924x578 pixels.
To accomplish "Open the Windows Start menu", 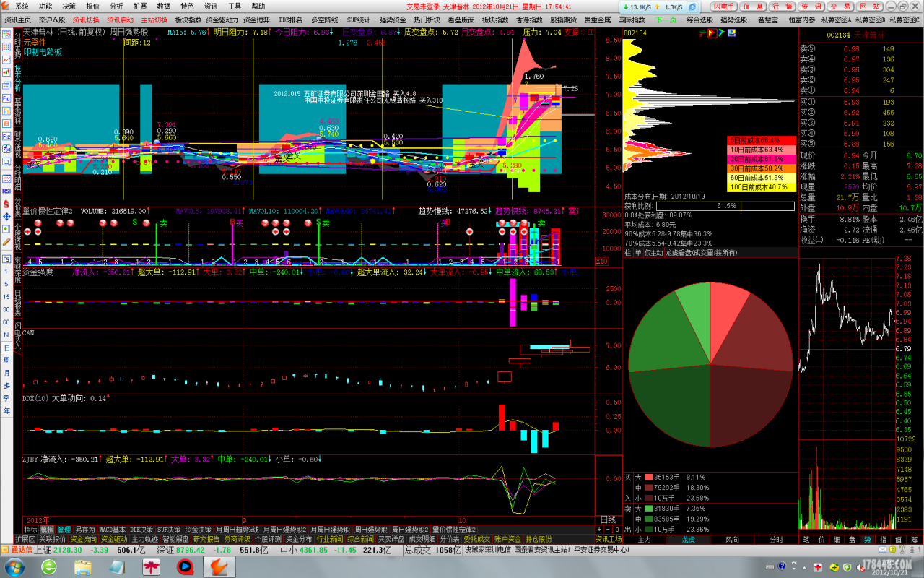I will coord(14,566).
